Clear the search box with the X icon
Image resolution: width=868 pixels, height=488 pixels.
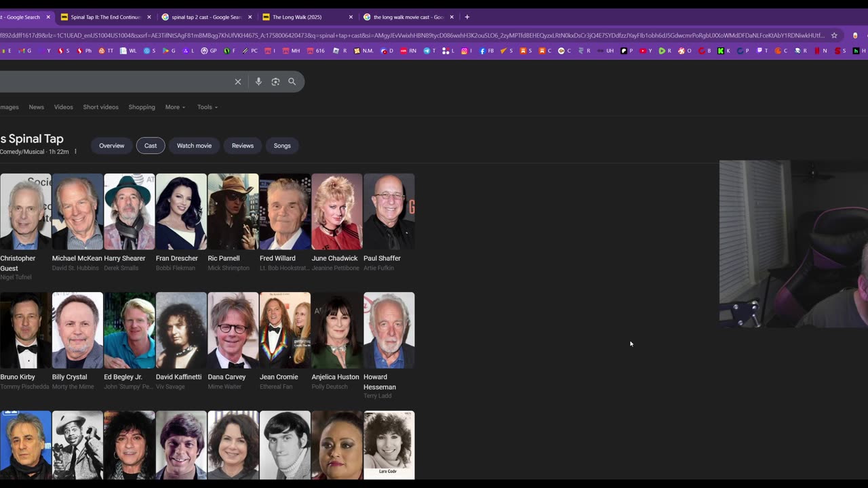click(238, 81)
